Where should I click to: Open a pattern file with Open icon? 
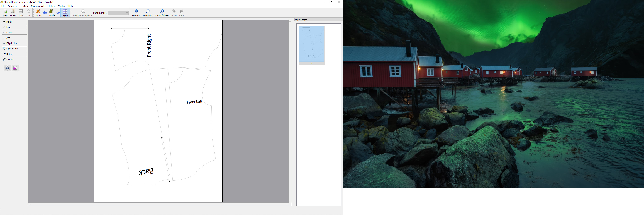13,13
